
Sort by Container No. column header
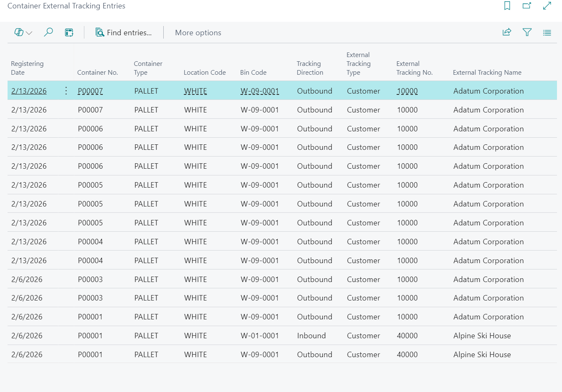point(97,73)
